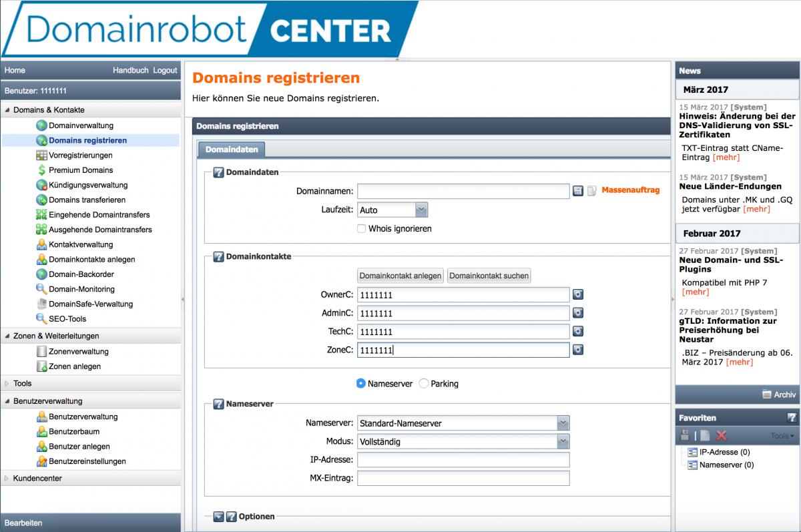Click the Domainkontakte help question icon

218,257
